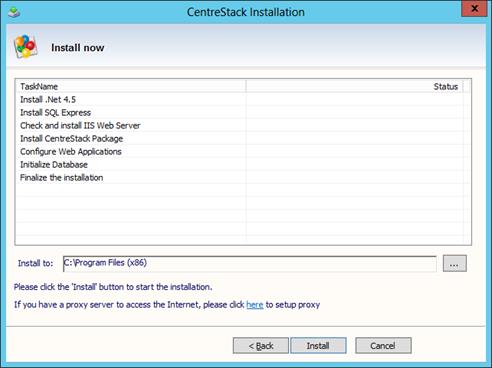Click the Install button
The width and height of the screenshot is (492, 368).
click(x=318, y=346)
